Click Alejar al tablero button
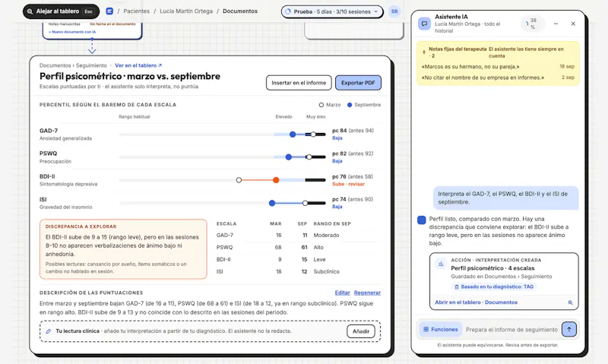Image resolution: width=608 pixels, height=364 pixels. (62, 11)
